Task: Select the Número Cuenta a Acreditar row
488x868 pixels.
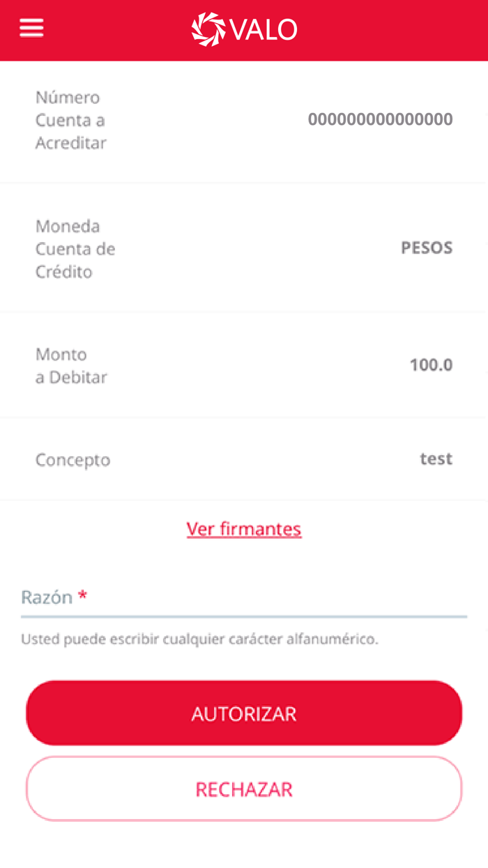Action: click(x=244, y=120)
